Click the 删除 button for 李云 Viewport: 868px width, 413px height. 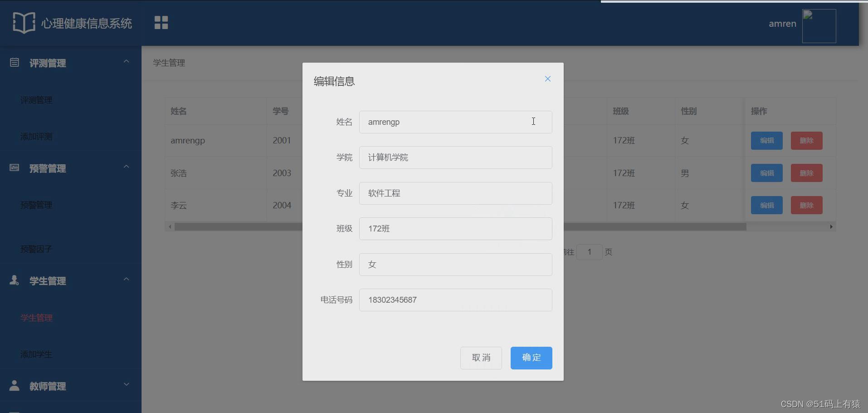(x=807, y=205)
